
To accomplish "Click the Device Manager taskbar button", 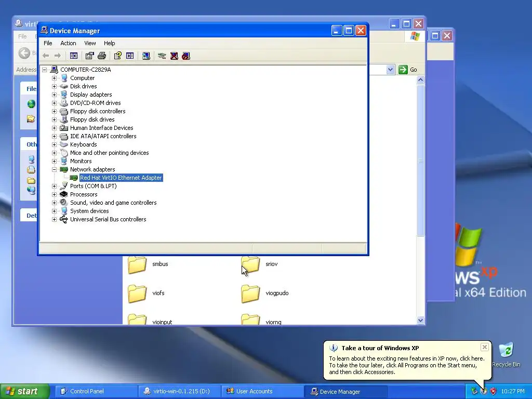I will coord(345,391).
